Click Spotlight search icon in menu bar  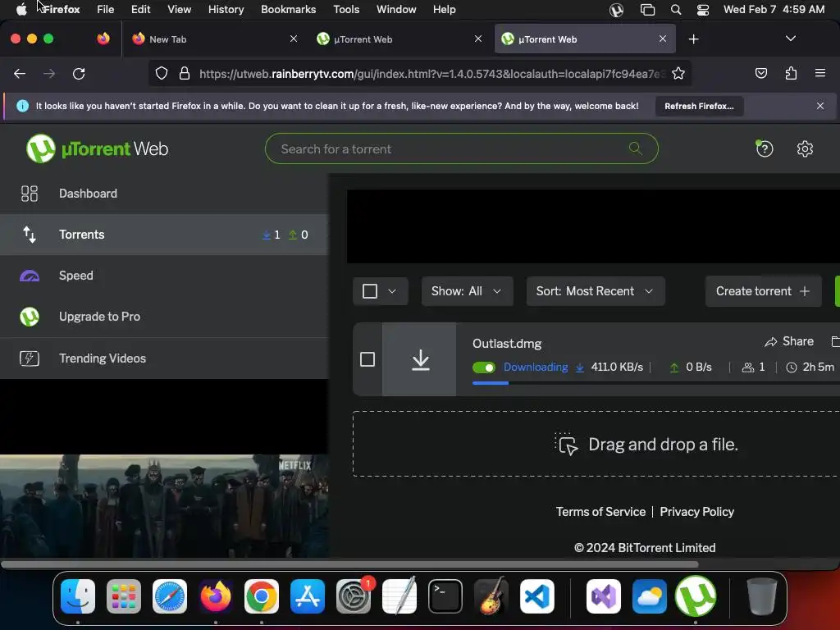[676, 10]
